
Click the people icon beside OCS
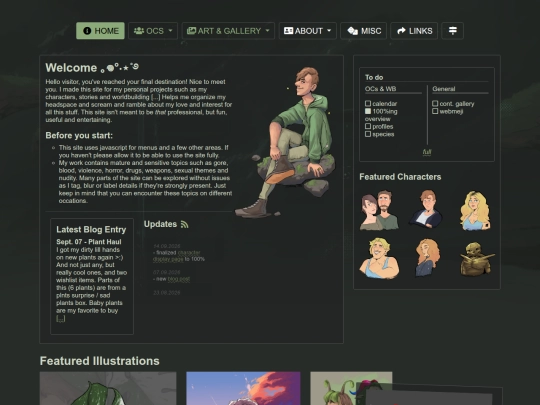(139, 31)
